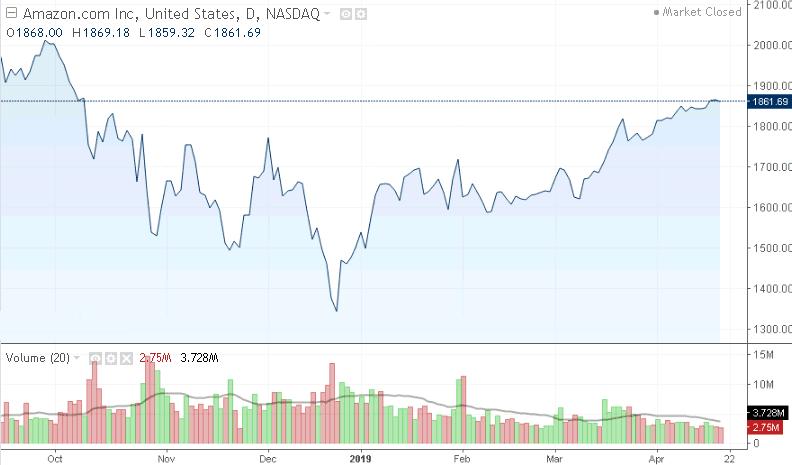Screen dimensions: 792x465
Task: Click the 2000.00 level on price scale
Action: pos(768,45)
